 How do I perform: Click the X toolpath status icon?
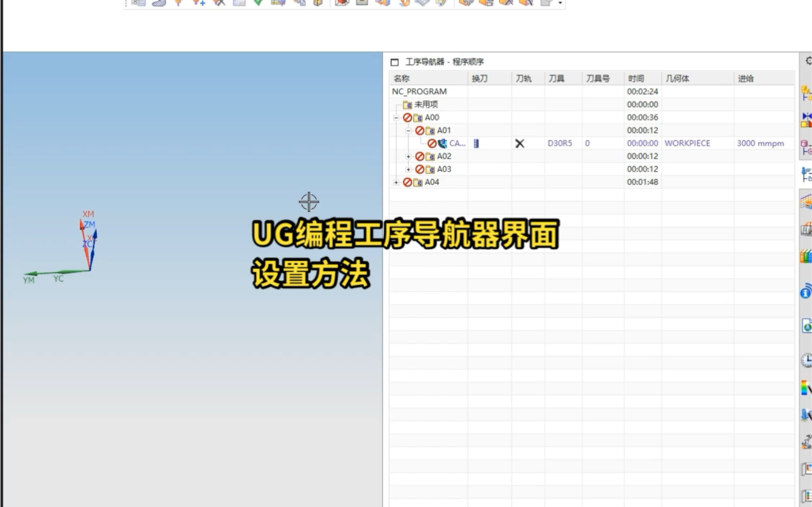pyautogui.click(x=520, y=144)
